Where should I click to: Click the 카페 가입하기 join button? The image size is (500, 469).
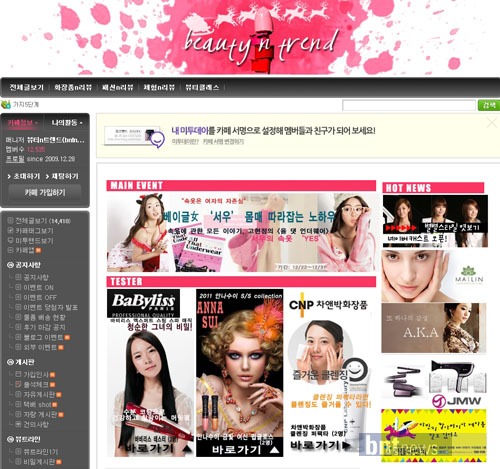click(x=45, y=192)
